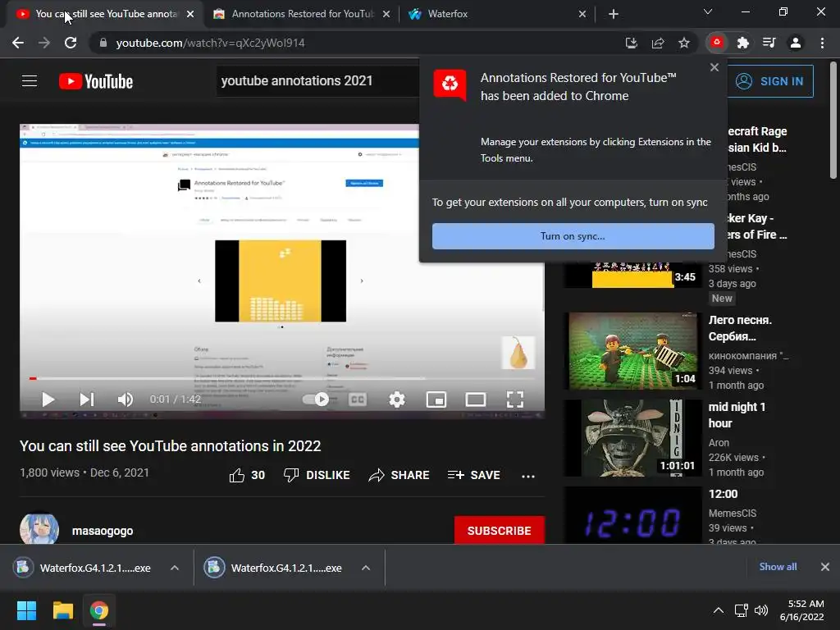Share this page from the address bar
The height and width of the screenshot is (630, 840).
point(658,43)
